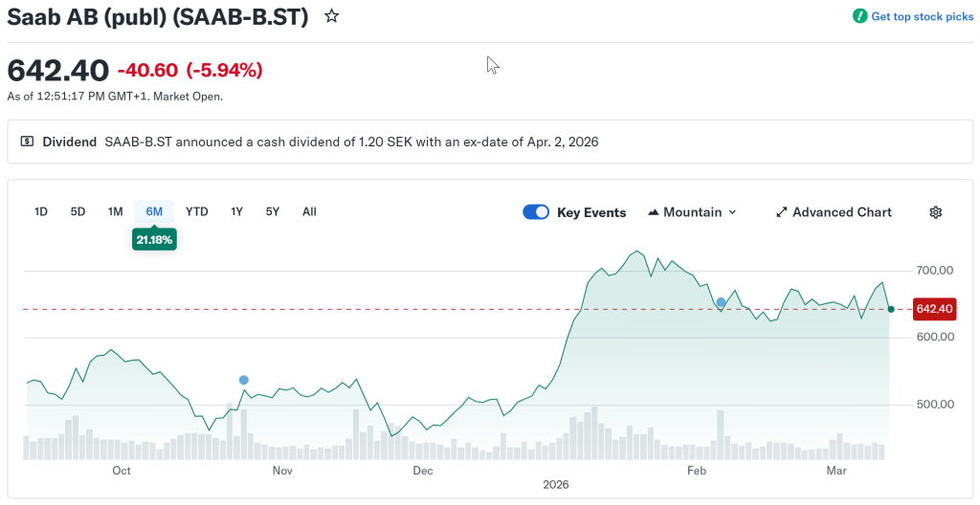Screen dimensions: 980x505
Task: Switch to the YTD range
Action: 196,211
